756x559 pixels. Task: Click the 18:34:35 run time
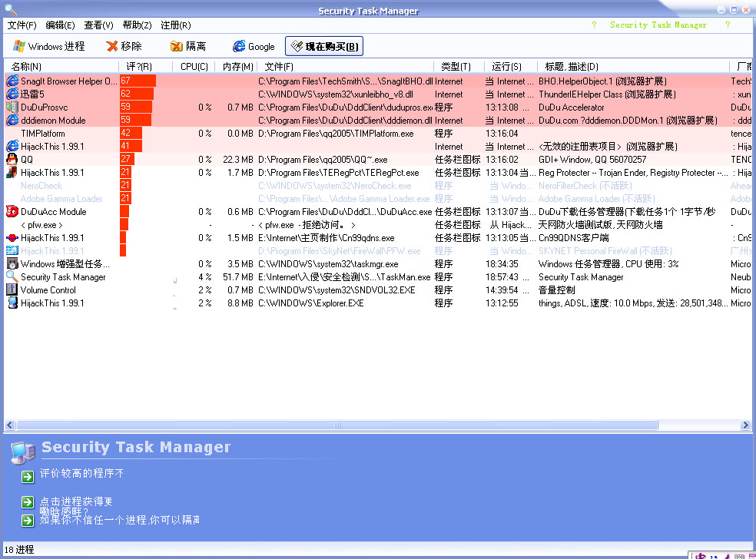[502, 264]
